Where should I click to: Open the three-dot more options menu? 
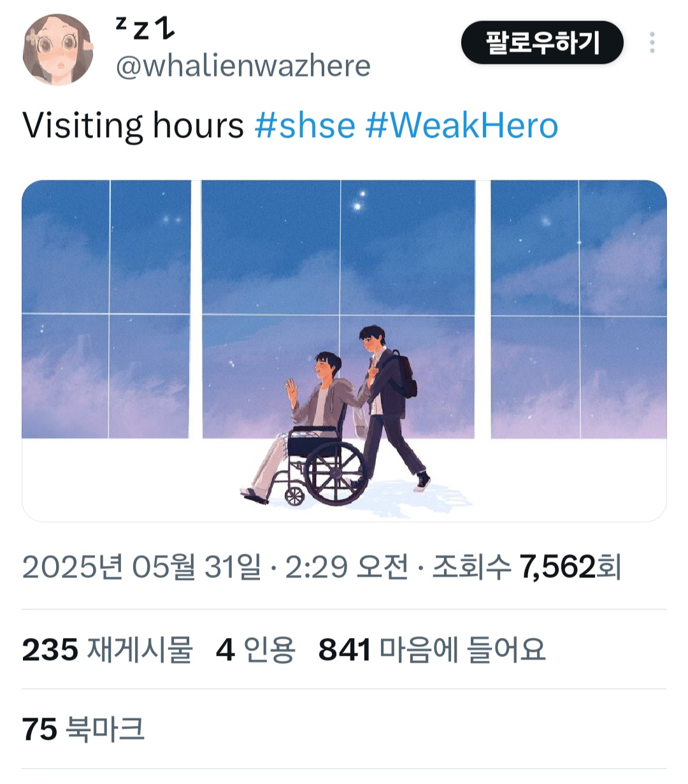pos(652,43)
